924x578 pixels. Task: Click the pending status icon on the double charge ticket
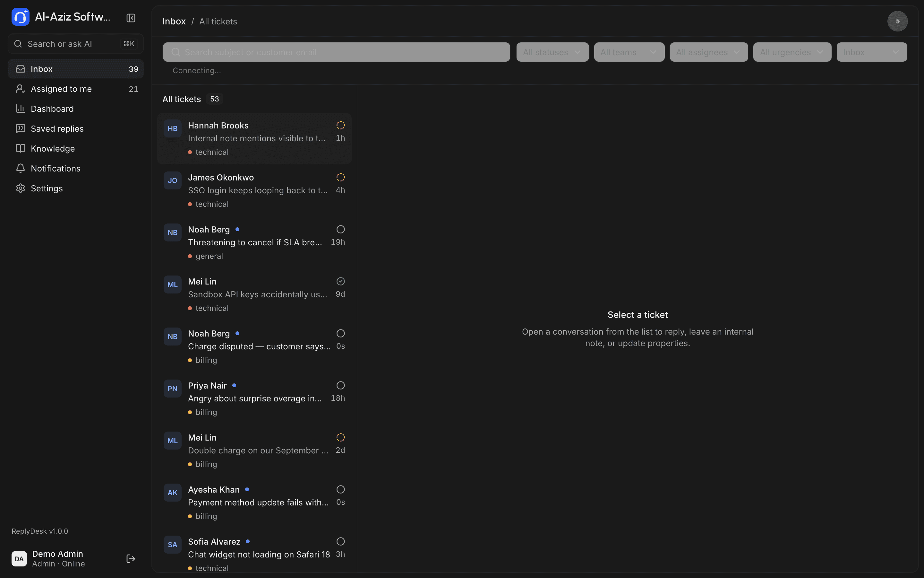(x=341, y=437)
